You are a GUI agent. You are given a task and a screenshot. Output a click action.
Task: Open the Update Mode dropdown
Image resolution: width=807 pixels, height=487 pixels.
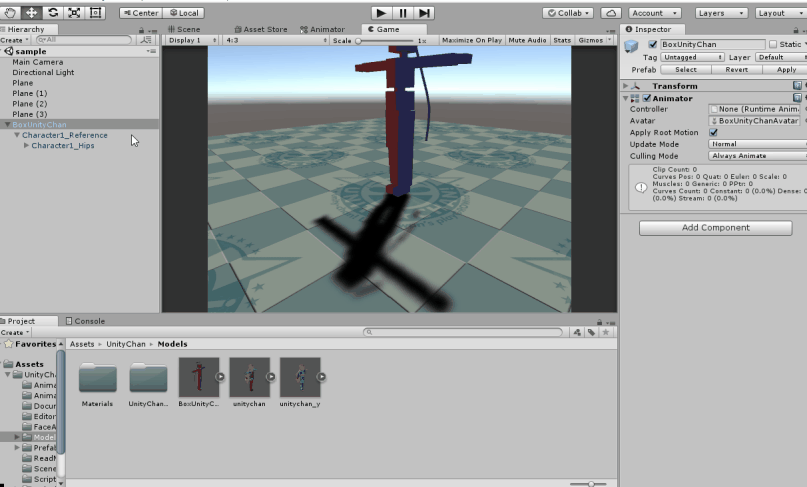(757, 144)
